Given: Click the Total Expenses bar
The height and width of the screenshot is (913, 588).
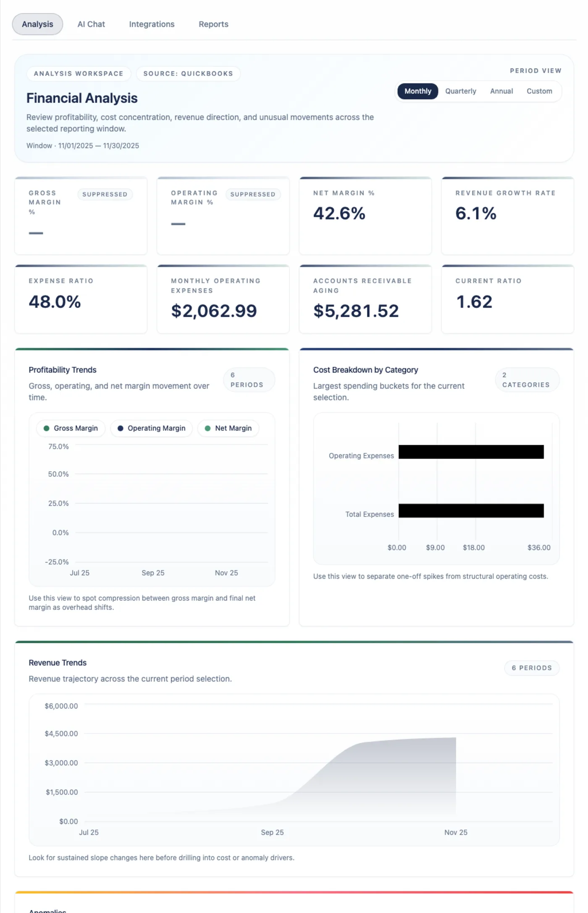Looking at the screenshot, I should 471,511.
